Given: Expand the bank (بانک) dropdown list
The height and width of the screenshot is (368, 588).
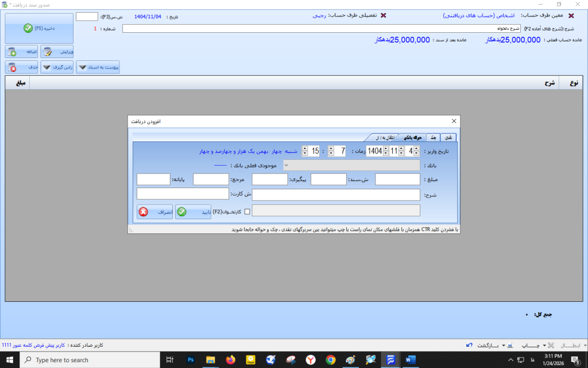Looking at the screenshot, I should click(x=287, y=165).
